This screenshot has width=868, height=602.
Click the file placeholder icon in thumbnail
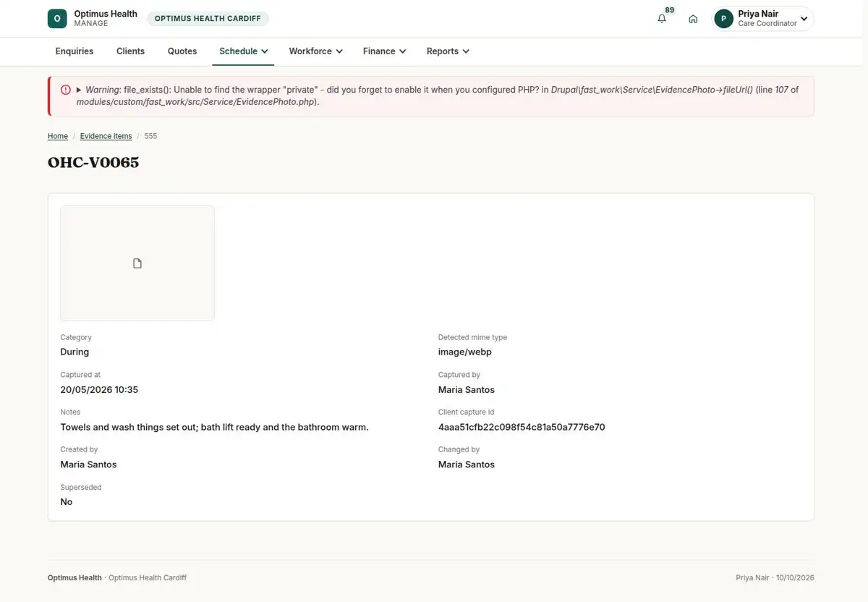pos(137,263)
